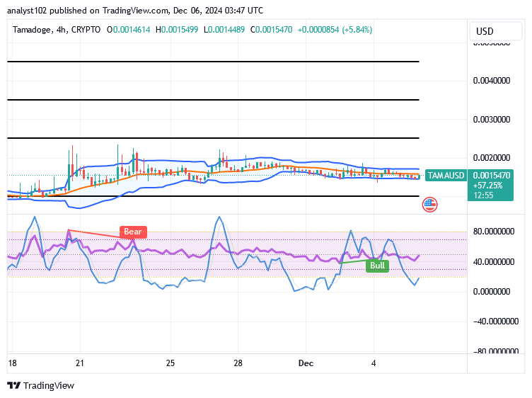532x398 pixels.
Task: Click the low value L0.0014489
Action: [x=224, y=30]
